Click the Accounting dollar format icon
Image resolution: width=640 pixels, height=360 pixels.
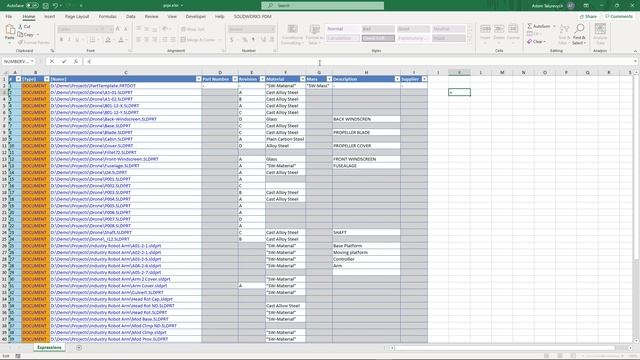[x=232, y=40]
